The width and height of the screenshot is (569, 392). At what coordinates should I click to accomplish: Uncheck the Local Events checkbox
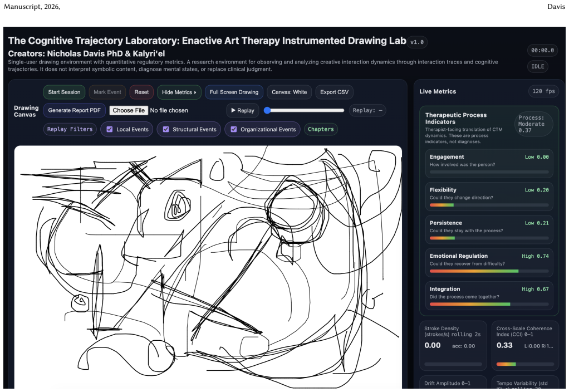(x=110, y=129)
